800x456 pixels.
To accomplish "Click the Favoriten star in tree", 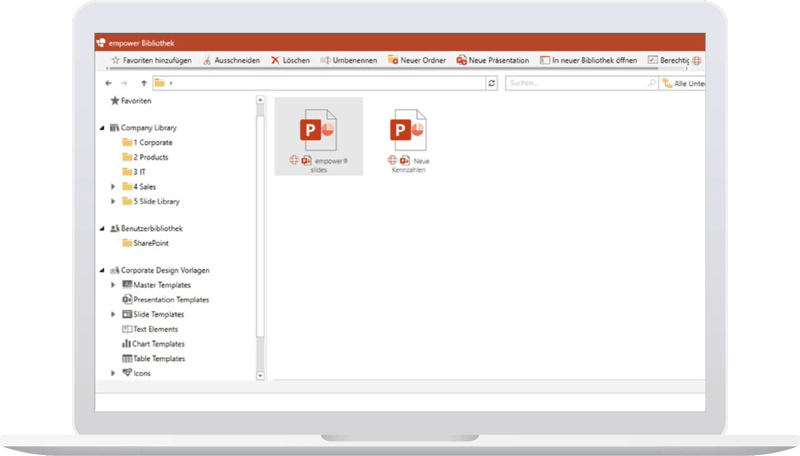I will (115, 100).
